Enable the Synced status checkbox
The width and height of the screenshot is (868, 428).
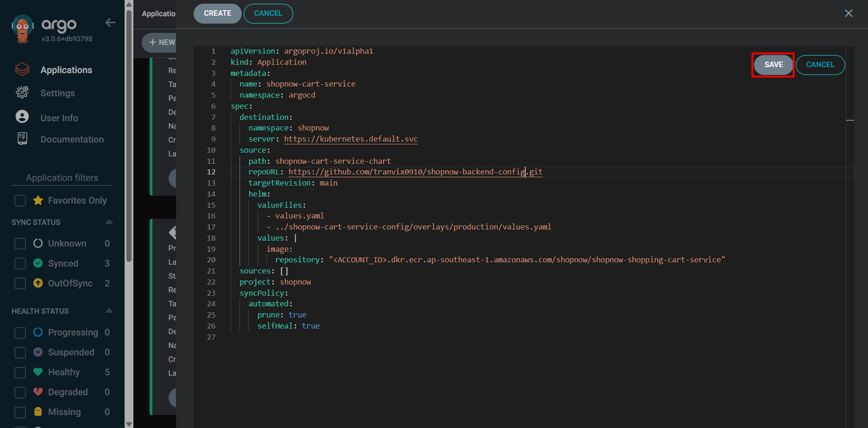[x=20, y=264]
